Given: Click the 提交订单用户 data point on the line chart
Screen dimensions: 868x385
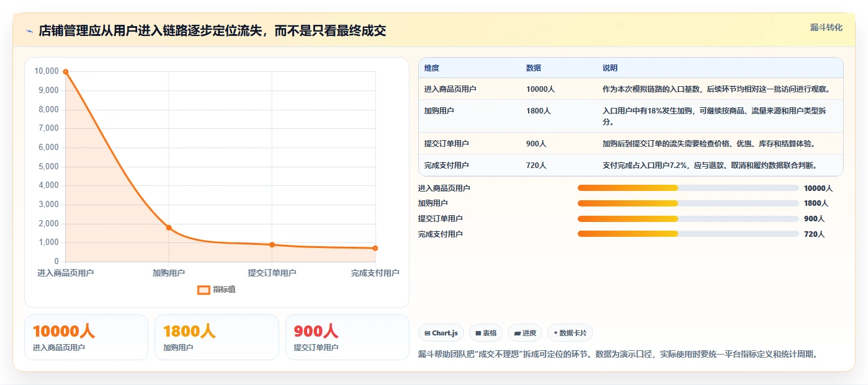Looking at the screenshot, I should (x=272, y=245).
